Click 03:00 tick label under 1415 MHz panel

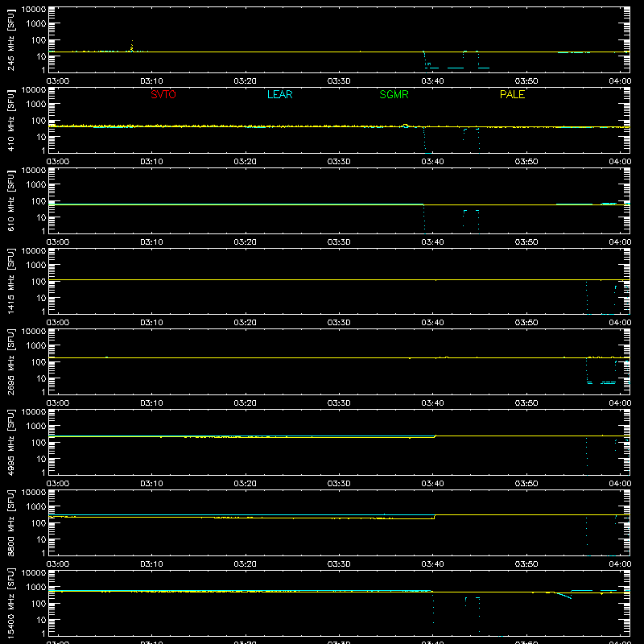pyautogui.click(x=58, y=323)
